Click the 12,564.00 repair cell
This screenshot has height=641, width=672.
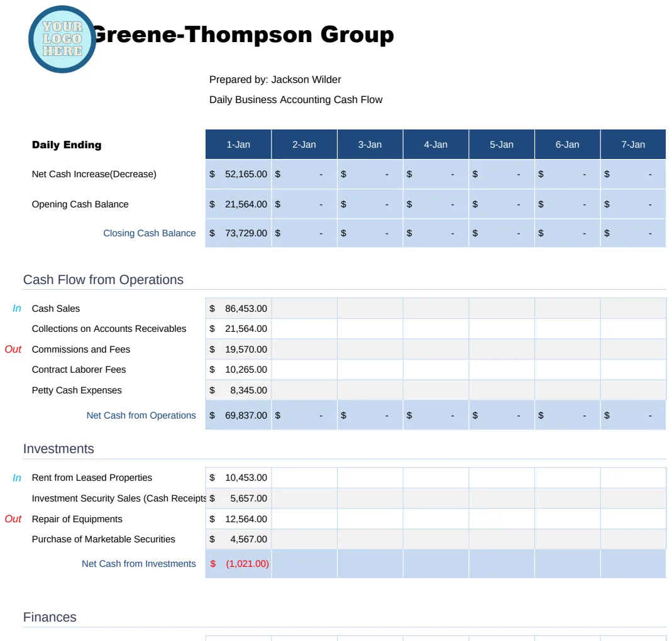point(238,519)
